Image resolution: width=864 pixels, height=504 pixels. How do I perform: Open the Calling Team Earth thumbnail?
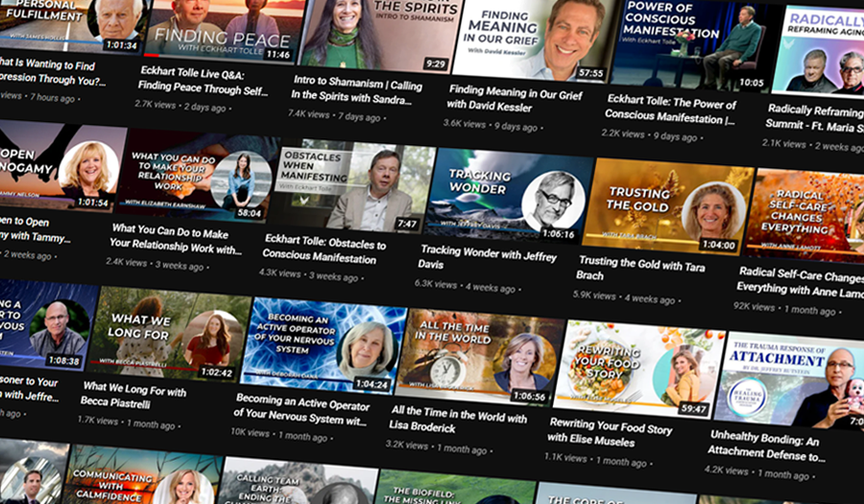[x=296, y=482]
